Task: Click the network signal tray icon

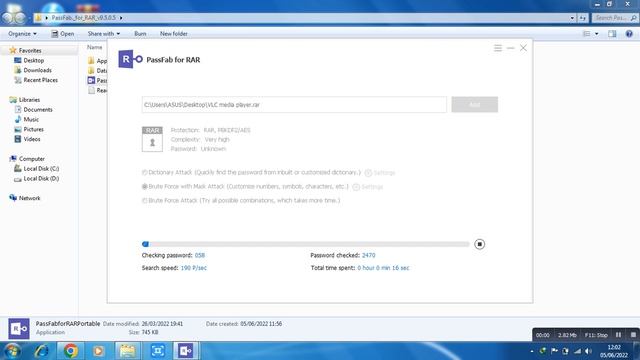Action: point(577,351)
